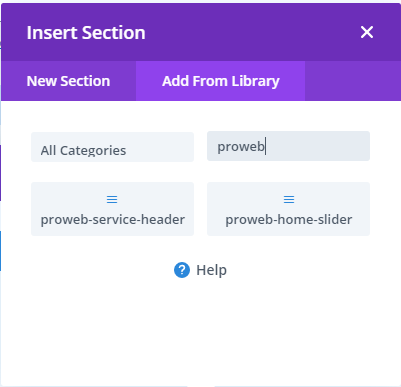Select the Add From Library tab
401x387 pixels.
(220, 81)
